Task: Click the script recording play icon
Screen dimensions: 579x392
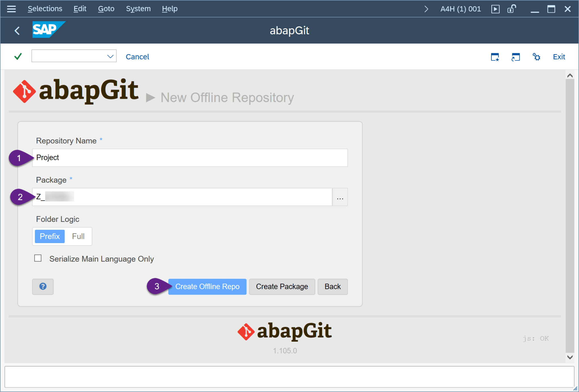Action: click(496, 9)
